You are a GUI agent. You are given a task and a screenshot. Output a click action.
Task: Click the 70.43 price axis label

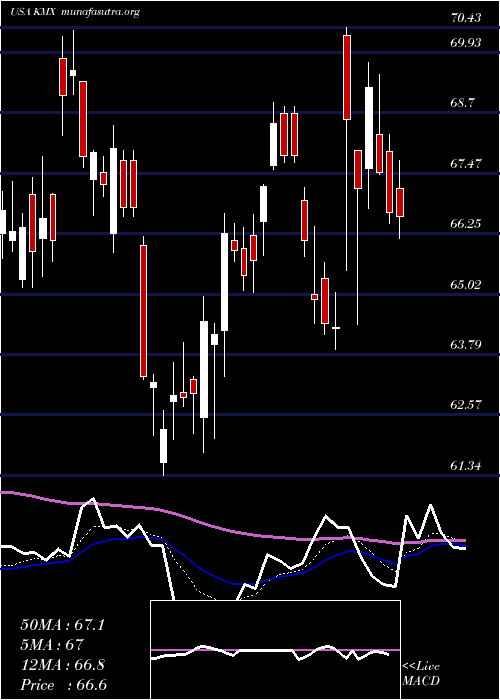[466, 18]
